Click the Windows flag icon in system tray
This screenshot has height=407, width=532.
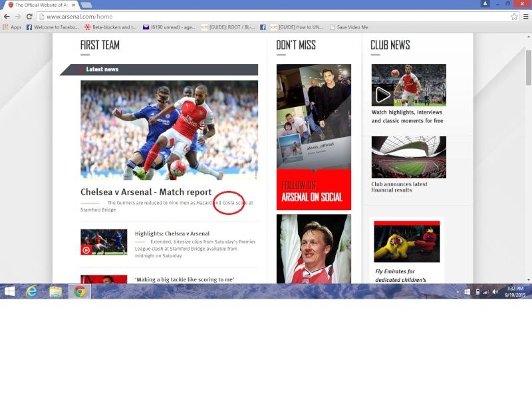coord(467,292)
